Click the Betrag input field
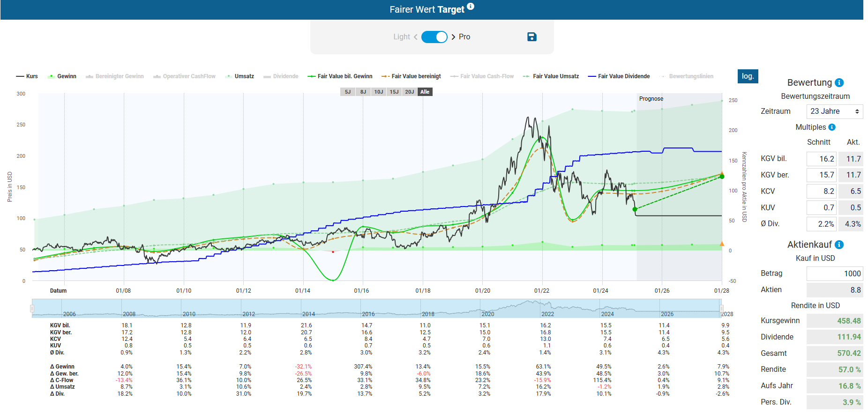Screen dimensions: 868x413 (834, 273)
